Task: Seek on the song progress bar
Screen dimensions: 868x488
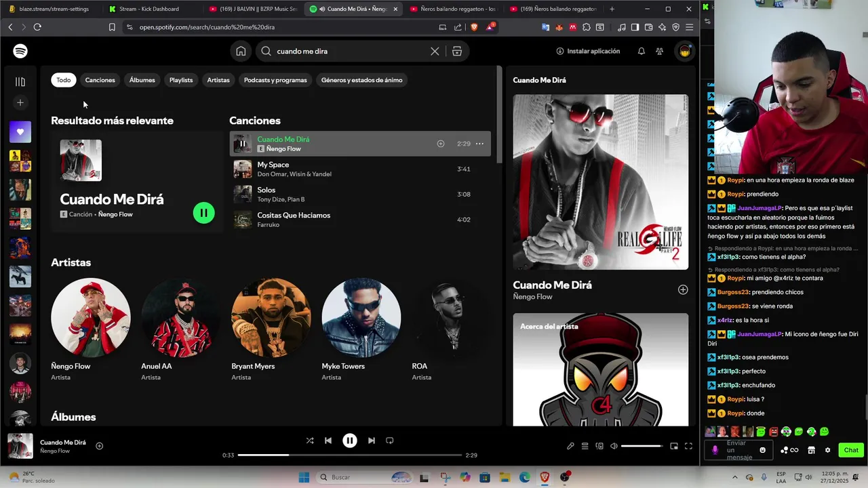Action: (350, 455)
